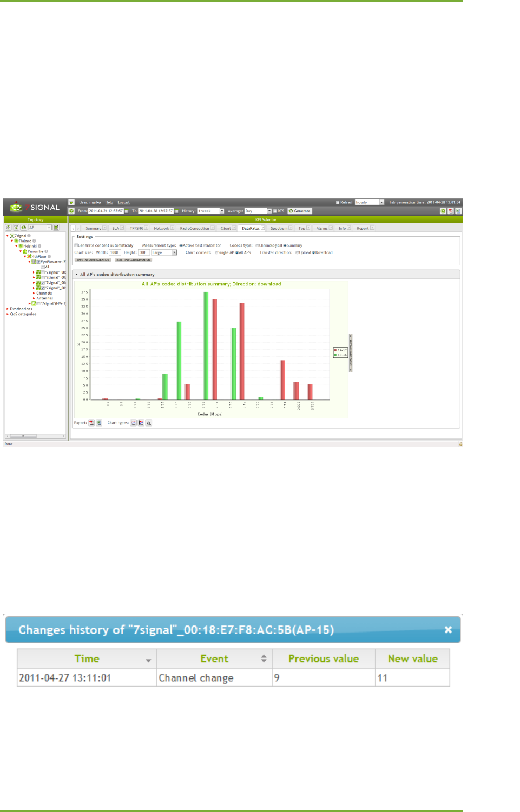
Task: Open the To date calendar picker
Action: (176, 211)
